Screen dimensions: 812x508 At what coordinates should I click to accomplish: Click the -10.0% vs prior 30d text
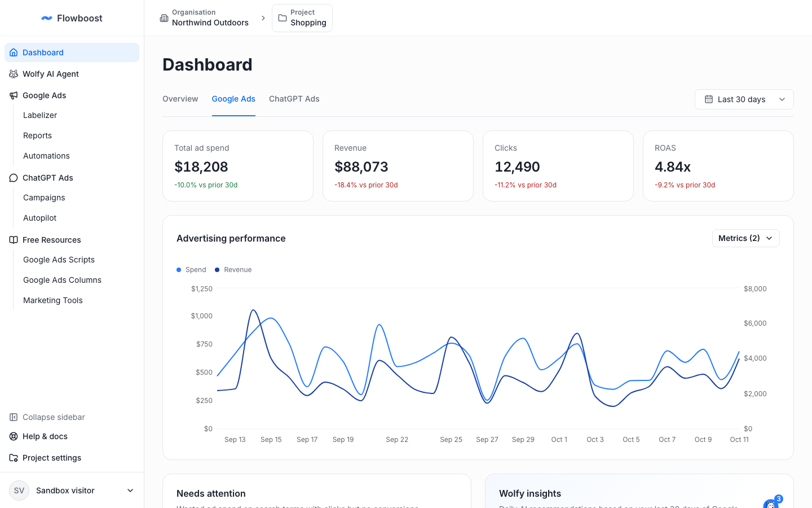(206, 185)
